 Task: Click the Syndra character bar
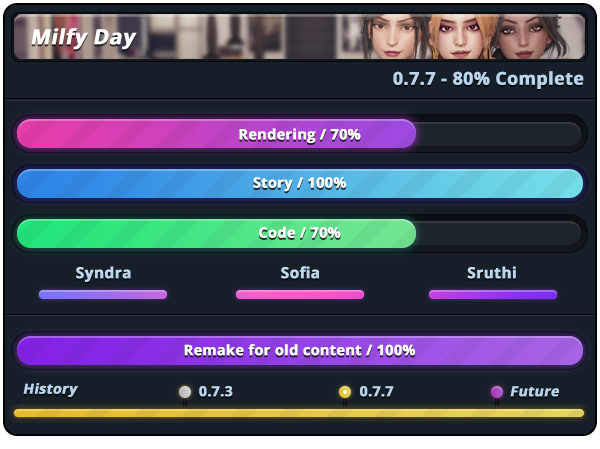(x=103, y=294)
